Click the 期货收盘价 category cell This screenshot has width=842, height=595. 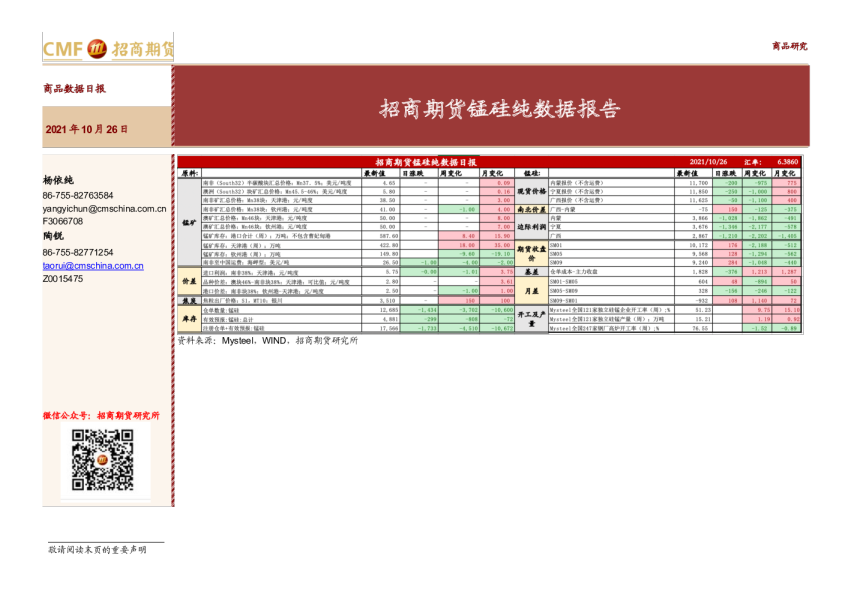point(531,251)
